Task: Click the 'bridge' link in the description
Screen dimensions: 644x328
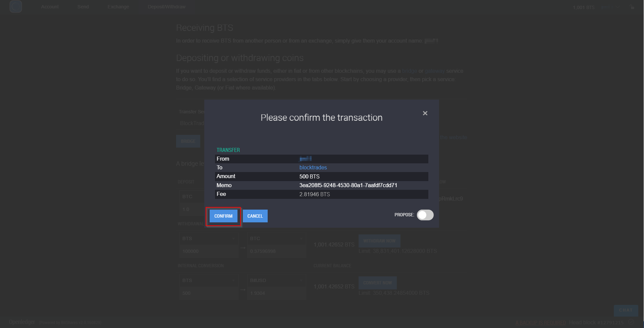Action: click(x=410, y=71)
